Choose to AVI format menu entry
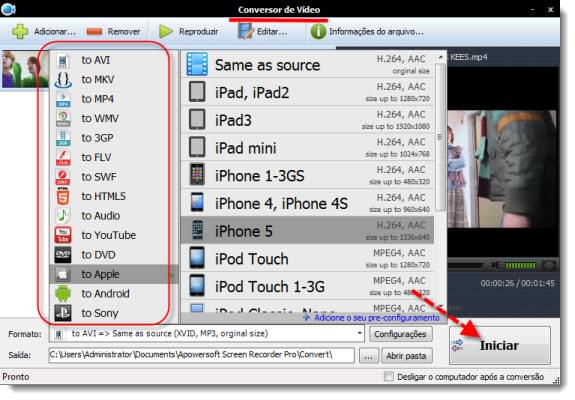The width and height of the screenshot is (575, 400). pos(113,60)
